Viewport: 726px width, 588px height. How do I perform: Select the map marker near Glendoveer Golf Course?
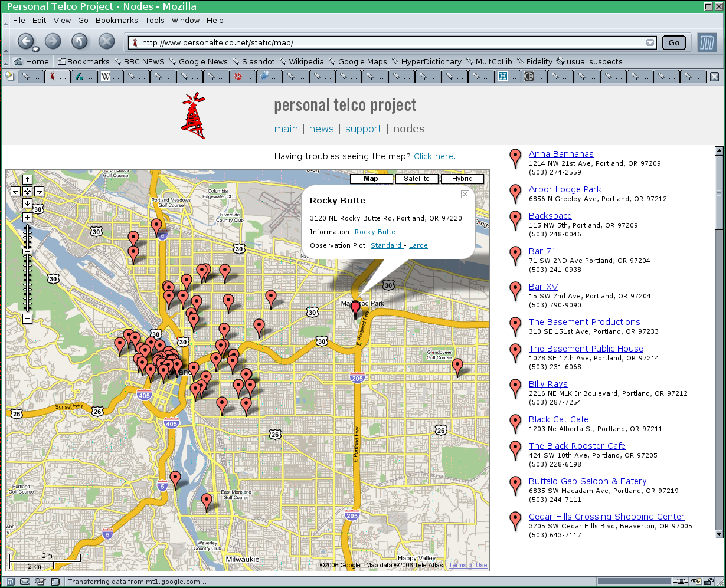(457, 367)
